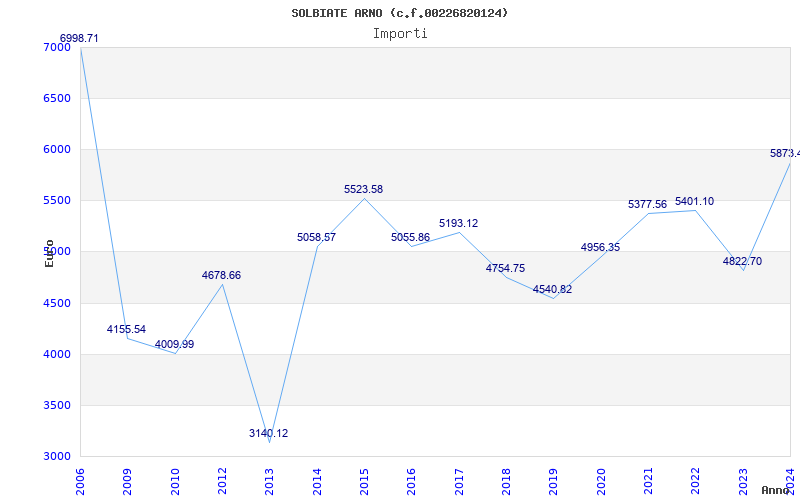The image size is (800, 500).
Task: Click the 4009.99 data label
Action: tap(174, 344)
